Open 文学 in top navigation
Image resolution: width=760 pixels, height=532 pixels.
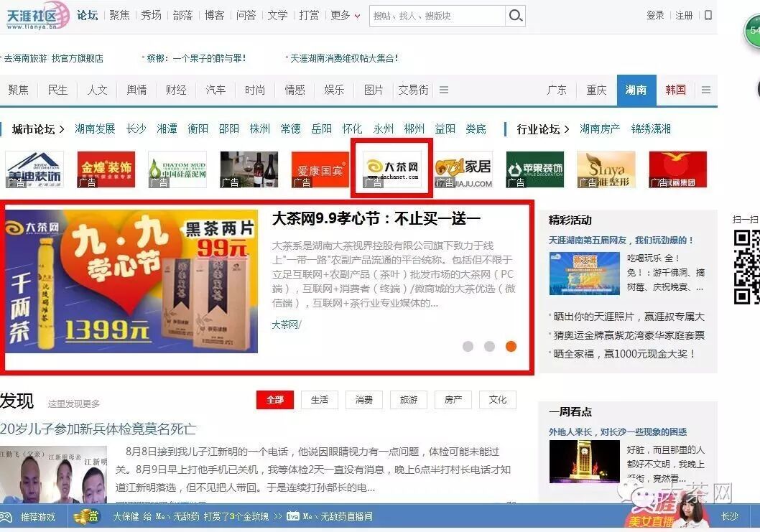(278, 16)
